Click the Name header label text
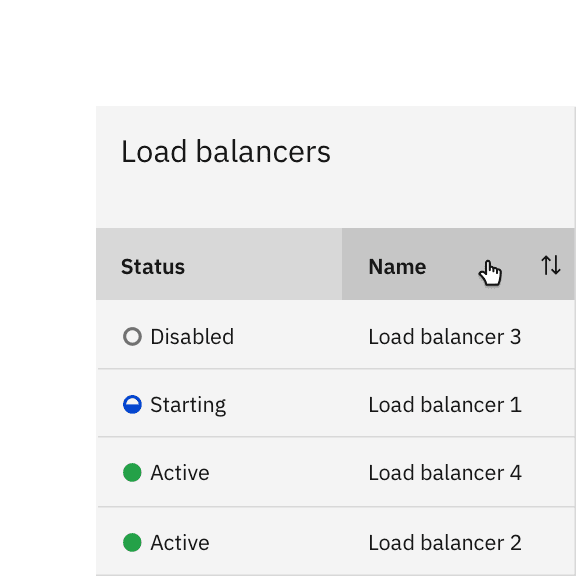The width and height of the screenshot is (576, 576). pyautogui.click(x=397, y=267)
